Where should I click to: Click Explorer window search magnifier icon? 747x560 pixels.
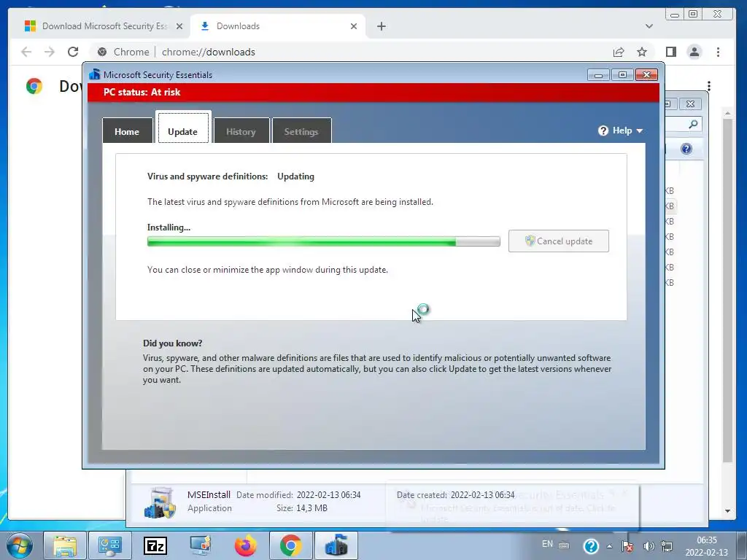click(693, 124)
